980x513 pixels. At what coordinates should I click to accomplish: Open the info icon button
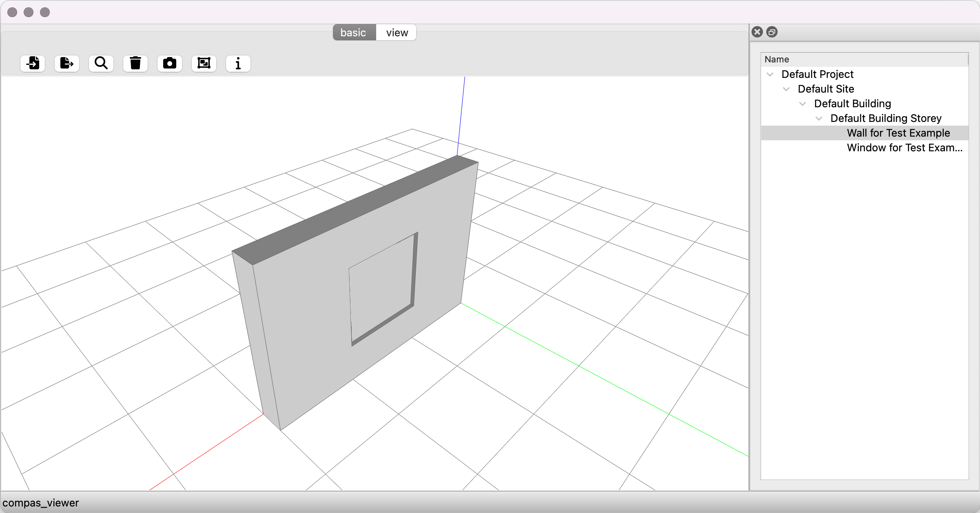point(238,63)
